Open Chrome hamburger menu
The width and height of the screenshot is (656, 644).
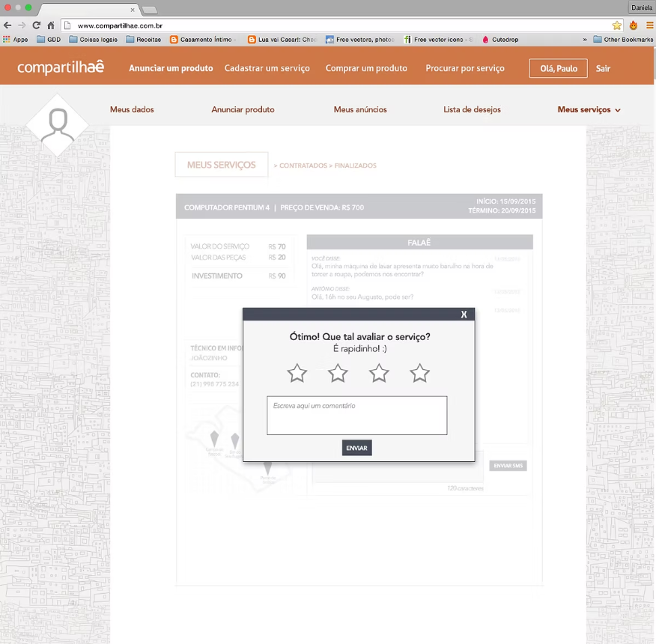coord(649,25)
